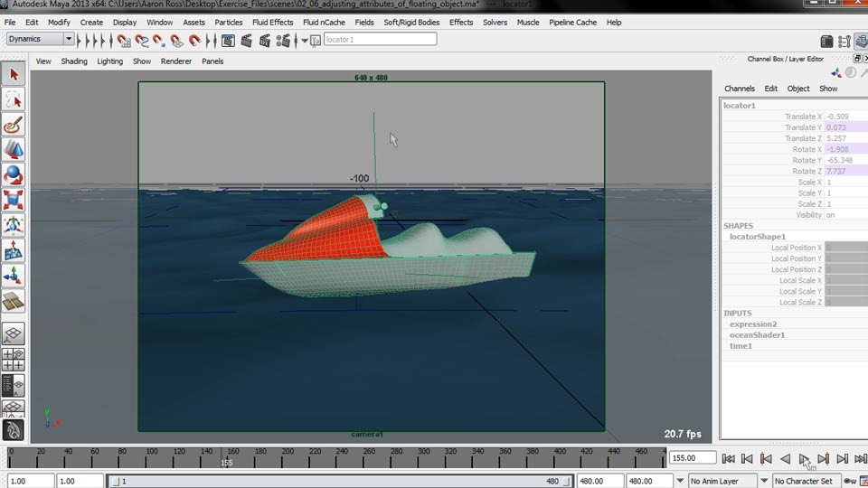Activate the Lasso select tool
Screen dimensions: 868x488
[x=14, y=100]
